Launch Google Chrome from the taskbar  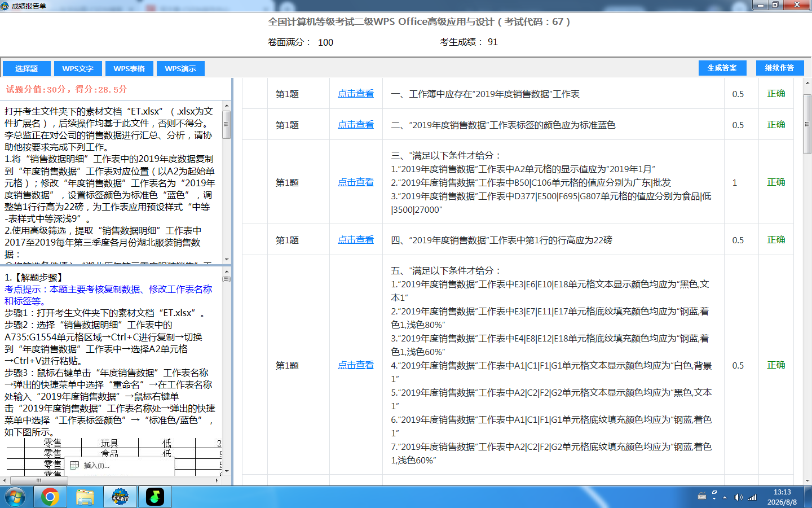point(50,497)
